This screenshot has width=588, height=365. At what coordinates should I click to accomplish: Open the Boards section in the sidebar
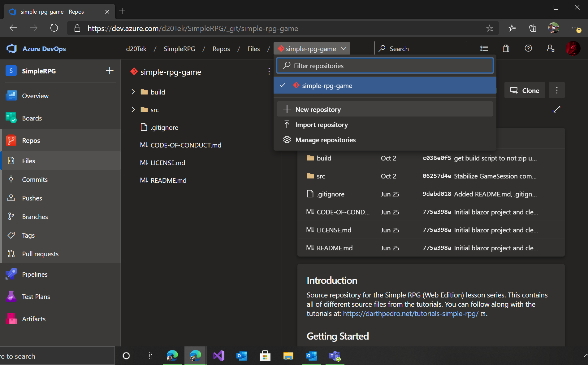coord(32,118)
